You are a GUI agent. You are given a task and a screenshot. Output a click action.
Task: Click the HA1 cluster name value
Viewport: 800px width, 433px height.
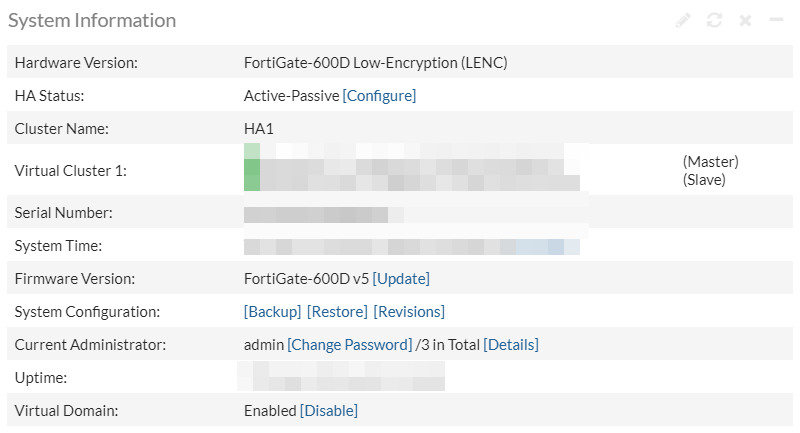click(258, 129)
